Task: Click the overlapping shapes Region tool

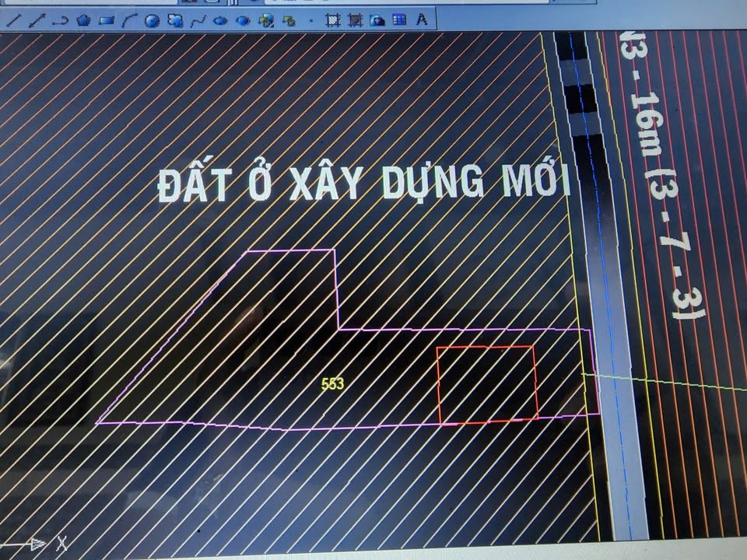Action: [x=175, y=21]
